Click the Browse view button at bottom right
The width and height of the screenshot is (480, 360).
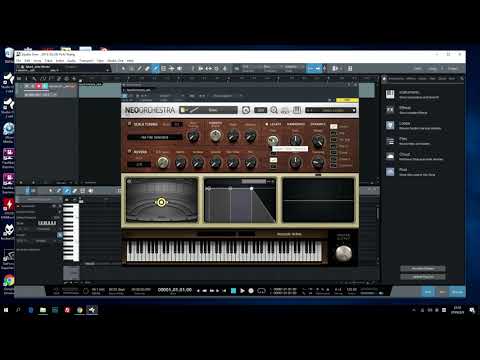pos(457,292)
